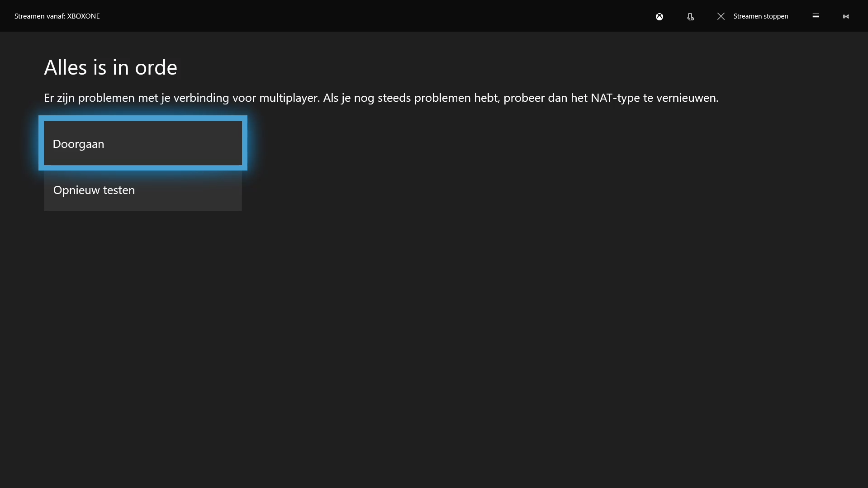
Task: Click the X icon to stop streaming
Action: (721, 16)
